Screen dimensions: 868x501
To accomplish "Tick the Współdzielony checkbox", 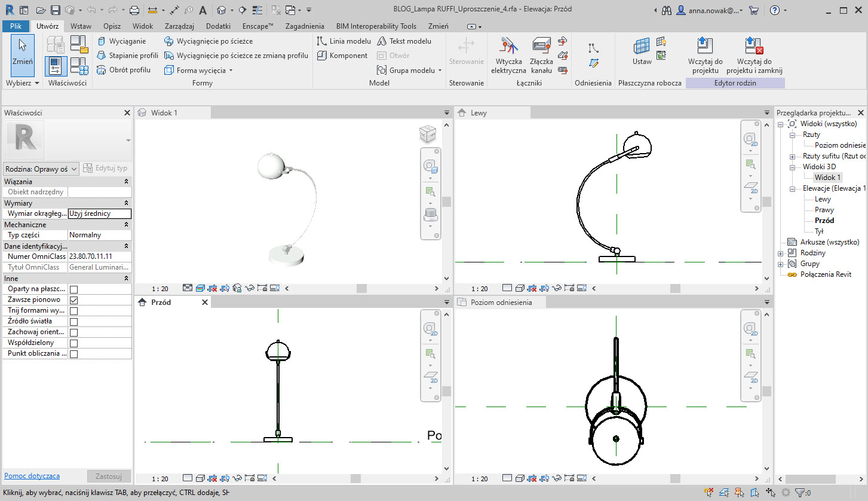I will pyautogui.click(x=74, y=343).
